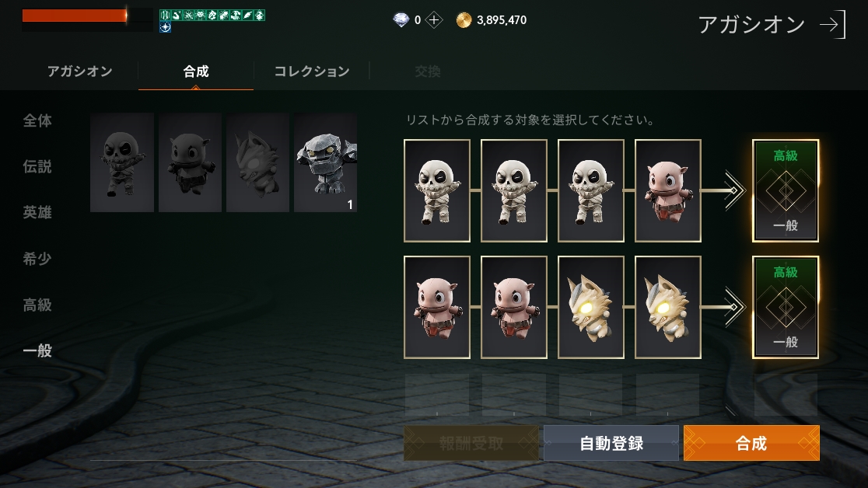Select the greyed-out wolf agathion card
Viewport: 868px width, 488px height.
[257, 162]
